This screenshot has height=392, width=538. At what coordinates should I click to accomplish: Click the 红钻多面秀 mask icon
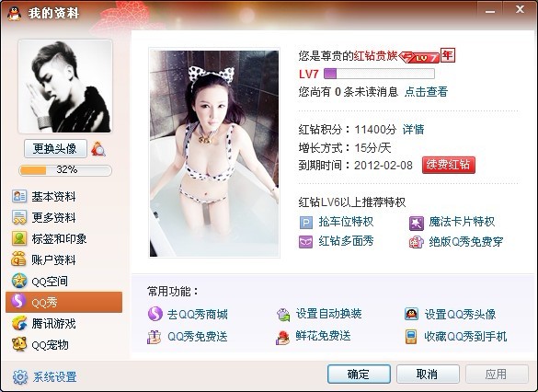pyautogui.click(x=305, y=242)
